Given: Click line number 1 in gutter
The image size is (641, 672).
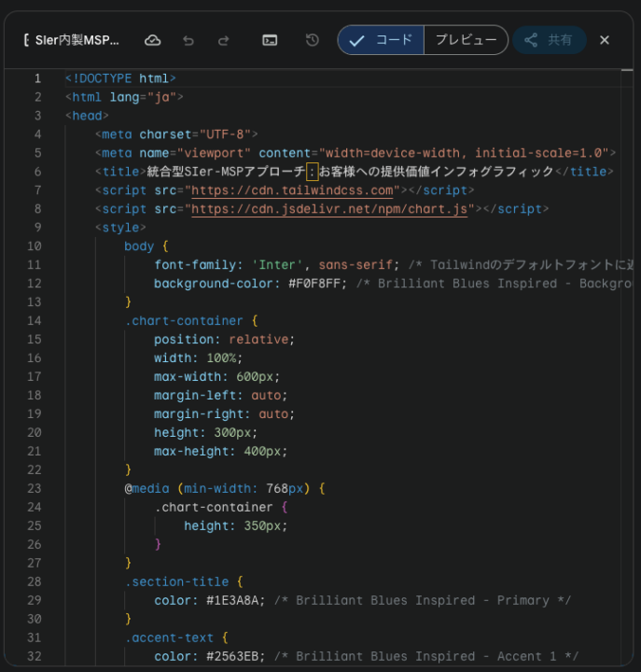Looking at the screenshot, I should [x=37, y=78].
